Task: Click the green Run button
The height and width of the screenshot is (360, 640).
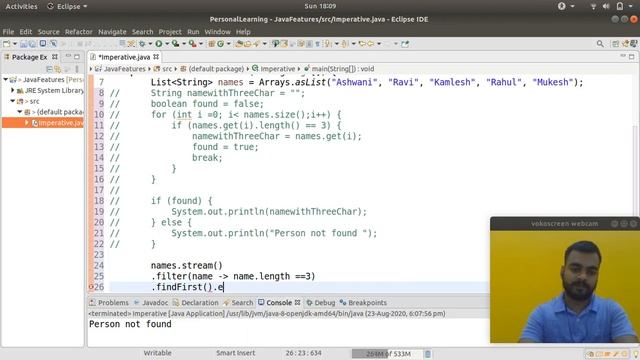Action: pos(158,44)
